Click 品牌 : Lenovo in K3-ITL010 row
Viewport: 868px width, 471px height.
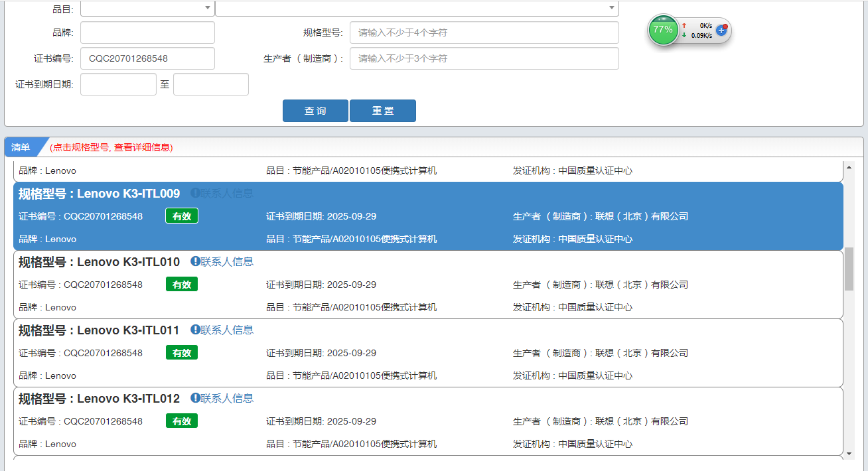47,307
